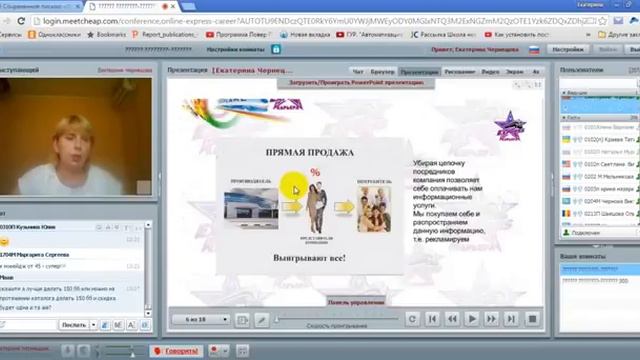640x360 pixels.
Task: Collapse the "Гости" group in user list
Action: (x=564, y=118)
